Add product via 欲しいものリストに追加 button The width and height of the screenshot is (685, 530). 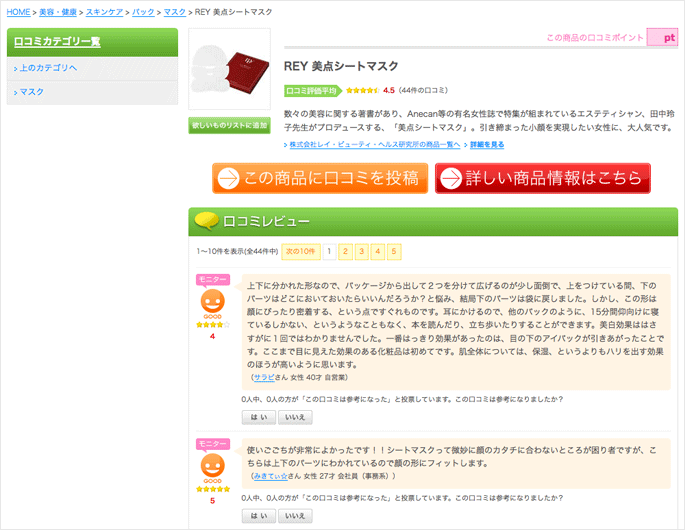coord(229,125)
